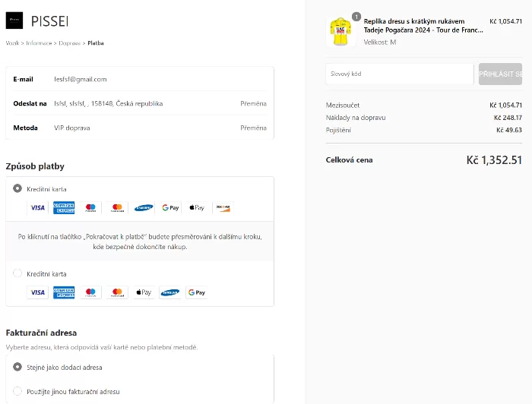
Task: Click American Express icon in first payment option
Action: pyautogui.click(x=64, y=207)
